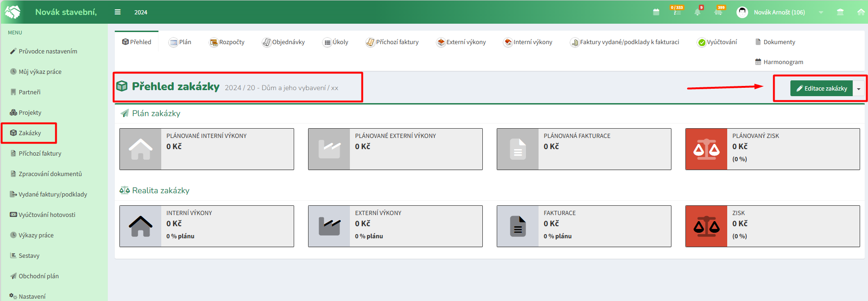The height and width of the screenshot is (301, 868).
Task: Switch to the Harmonogram tab
Action: click(x=779, y=62)
